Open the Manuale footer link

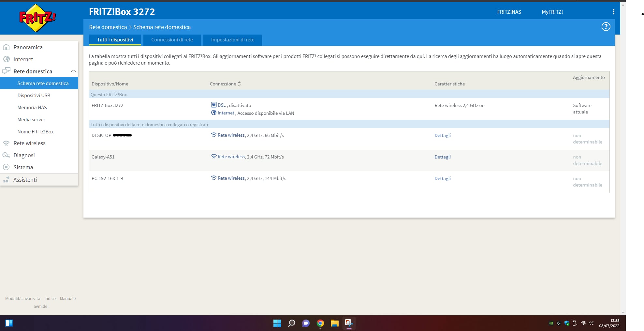(67, 298)
